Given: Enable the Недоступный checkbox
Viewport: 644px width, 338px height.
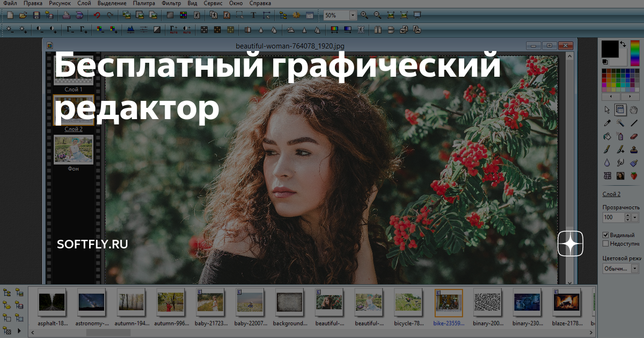Looking at the screenshot, I should pos(606,244).
